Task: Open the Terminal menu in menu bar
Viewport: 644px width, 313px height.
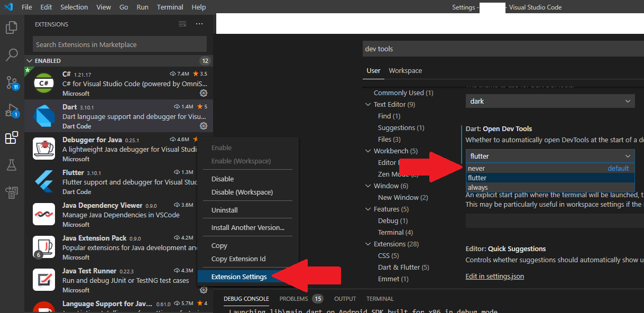Action: [170, 7]
